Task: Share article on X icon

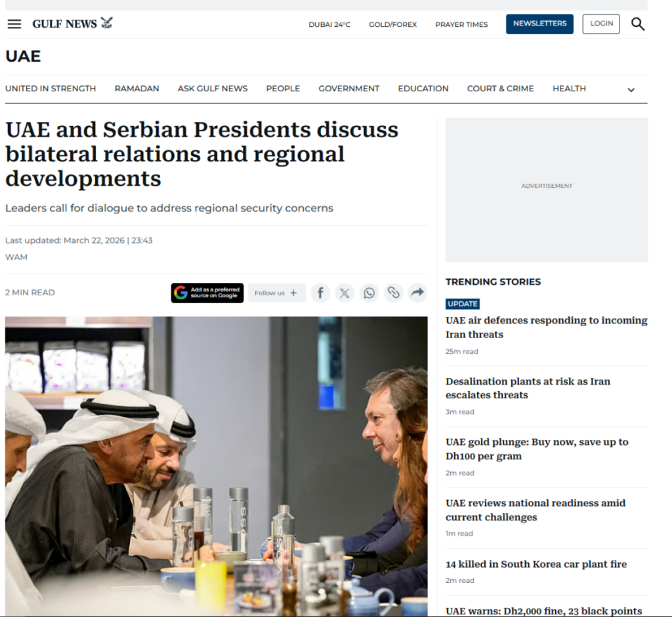Action: 345,293
